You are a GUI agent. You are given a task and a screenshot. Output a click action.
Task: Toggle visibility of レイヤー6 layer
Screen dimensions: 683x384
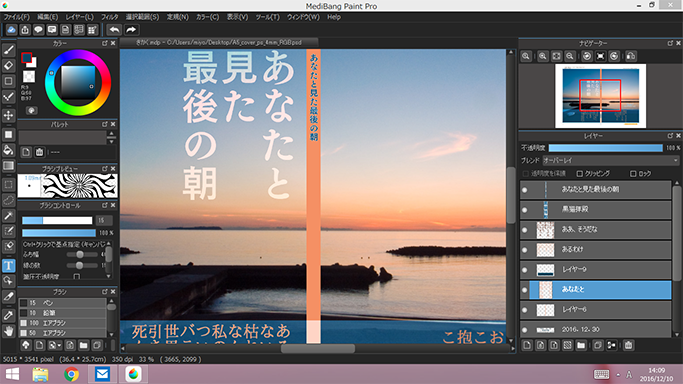[x=525, y=310]
